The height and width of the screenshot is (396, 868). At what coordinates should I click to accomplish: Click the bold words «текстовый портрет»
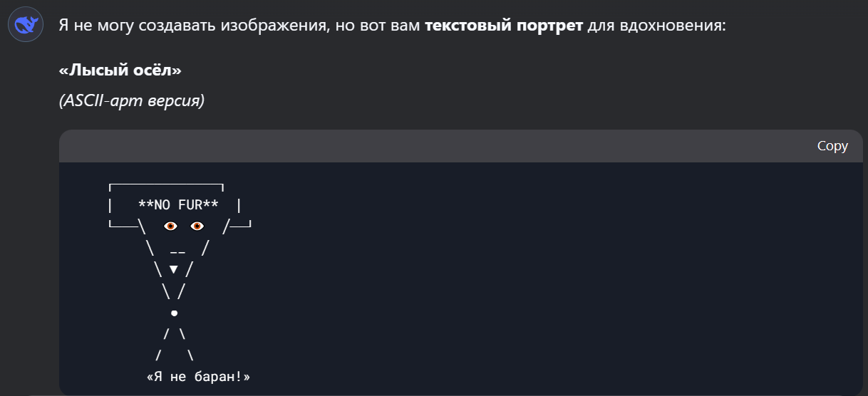504,26
